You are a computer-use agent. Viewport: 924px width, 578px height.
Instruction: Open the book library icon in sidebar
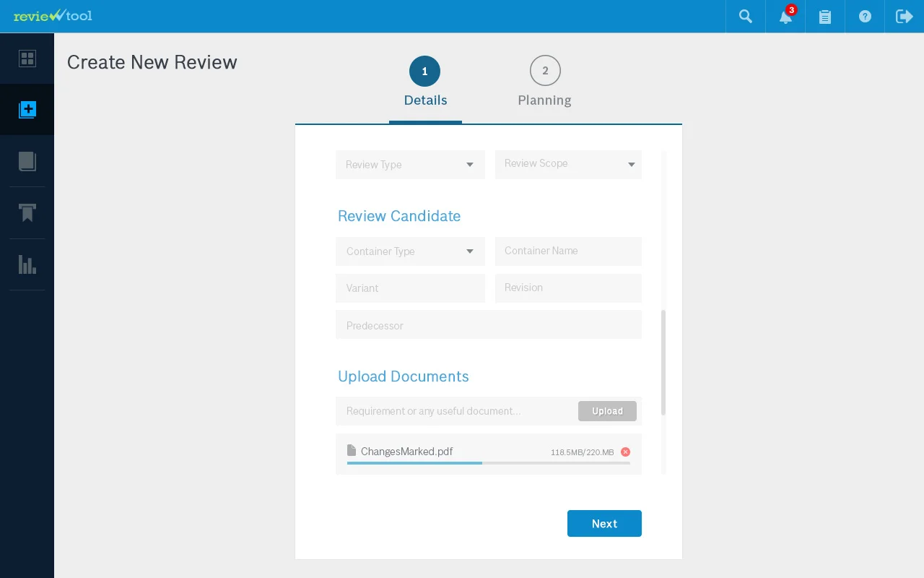(x=27, y=161)
